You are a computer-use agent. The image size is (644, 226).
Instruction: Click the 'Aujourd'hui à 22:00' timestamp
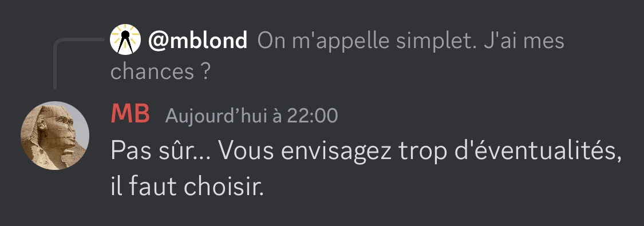click(x=251, y=116)
